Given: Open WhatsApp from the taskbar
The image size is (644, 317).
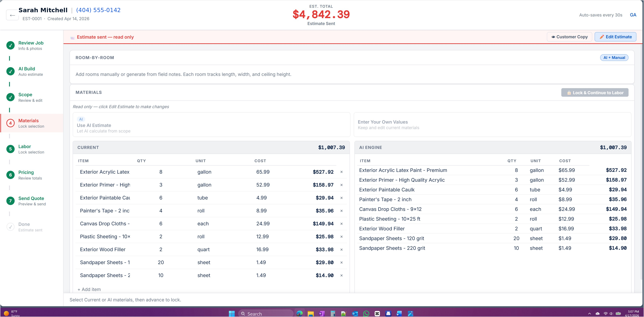Looking at the screenshot, I should pos(366,313).
